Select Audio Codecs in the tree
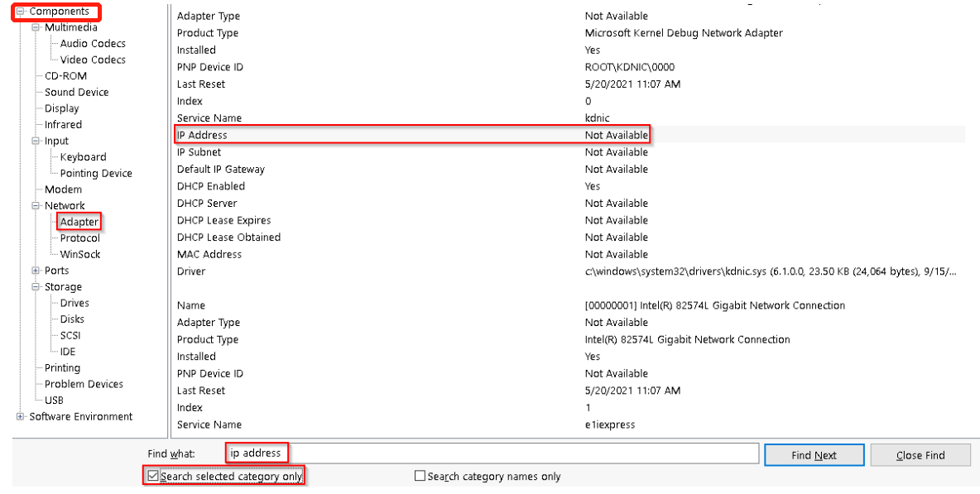The height and width of the screenshot is (494, 980). (93, 44)
